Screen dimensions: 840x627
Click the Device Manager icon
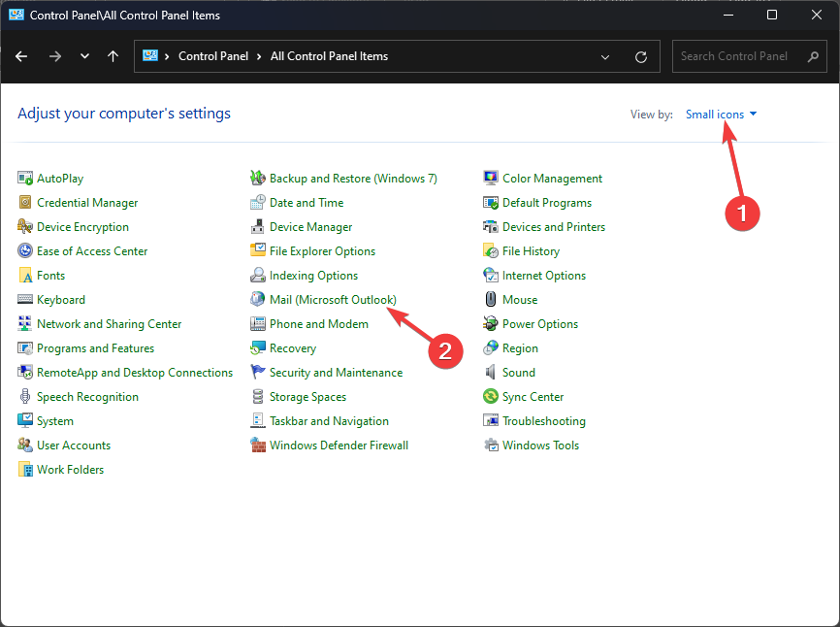(258, 226)
